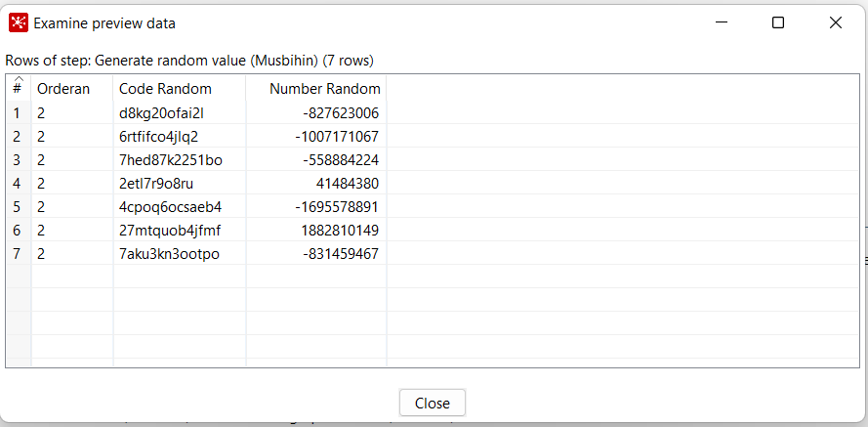The width and height of the screenshot is (868, 427).
Task: Select cell 2etl7r9o8ru
Action: [180, 184]
